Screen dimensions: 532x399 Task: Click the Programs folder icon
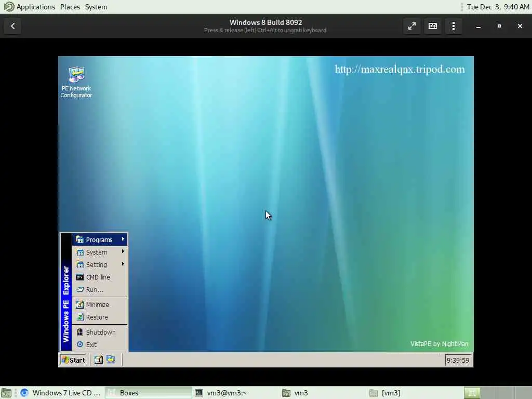coord(79,240)
